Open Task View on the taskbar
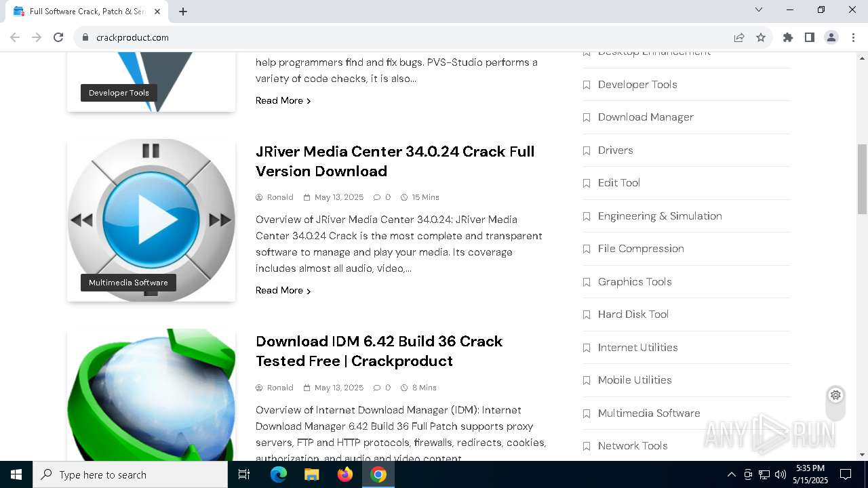The width and height of the screenshot is (868, 488). pyautogui.click(x=244, y=474)
